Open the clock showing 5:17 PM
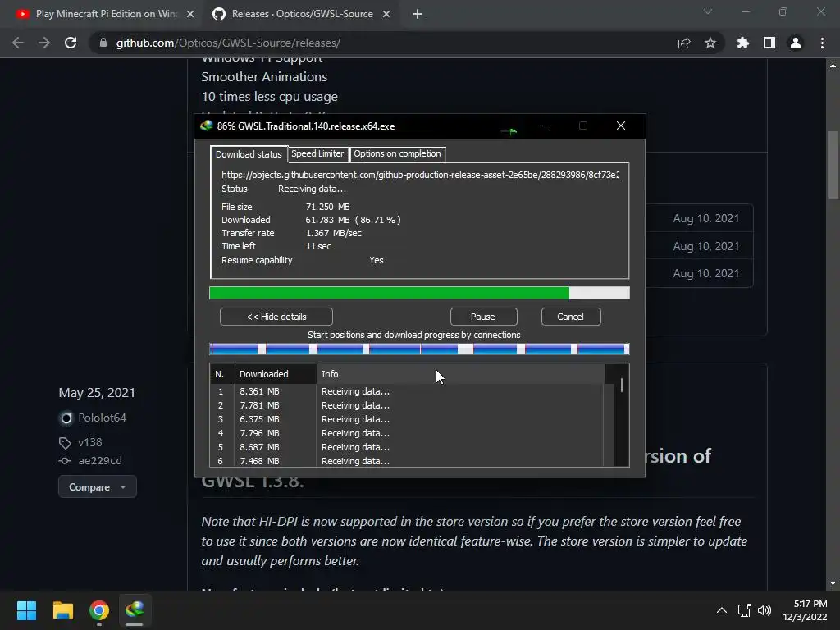The image size is (840, 630). [x=805, y=610]
